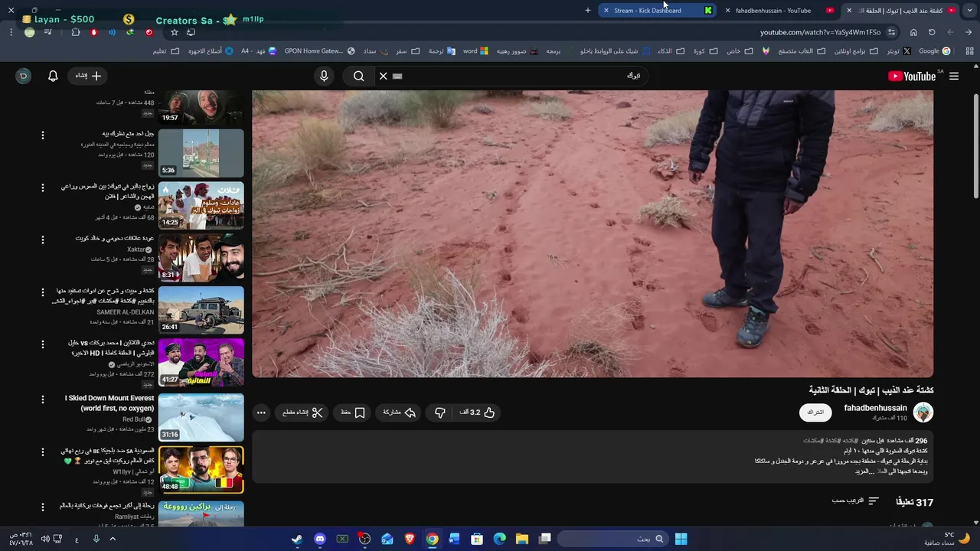Open a new browser tab
Viewport: 980px width, 551px height.
pos(588,10)
